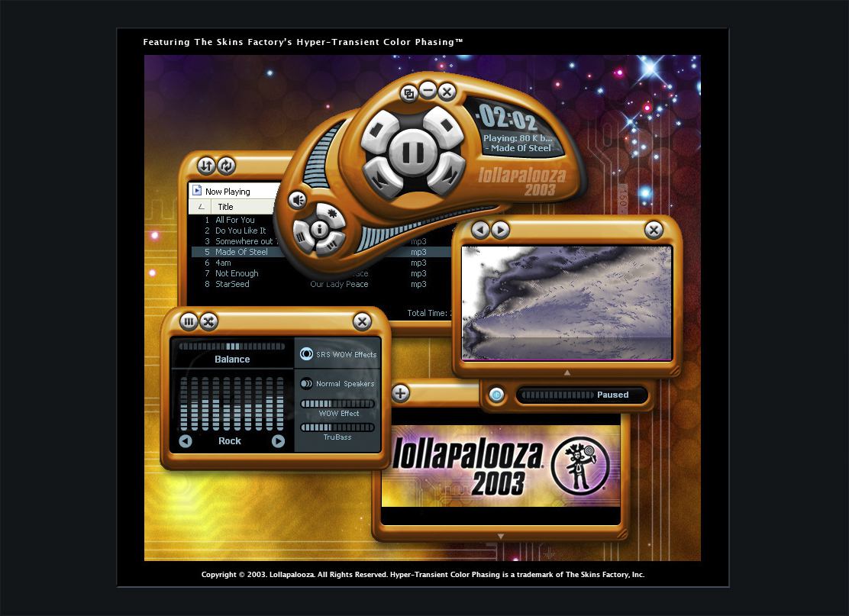Adjust the Balance slider
The width and height of the screenshot is (849, 616).
232,347
